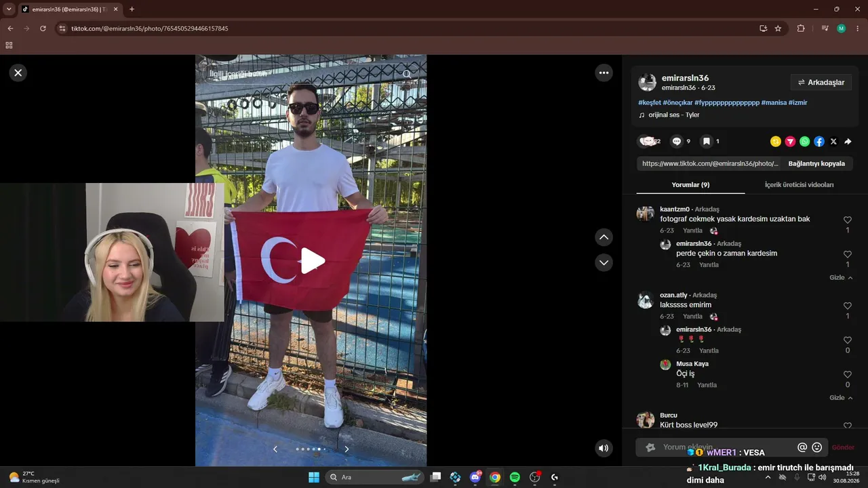Image resolution: width=868 pixels, height=488 pixels.
Task: Open Task View on the taskbar
Action: click(x=436, y=477)
